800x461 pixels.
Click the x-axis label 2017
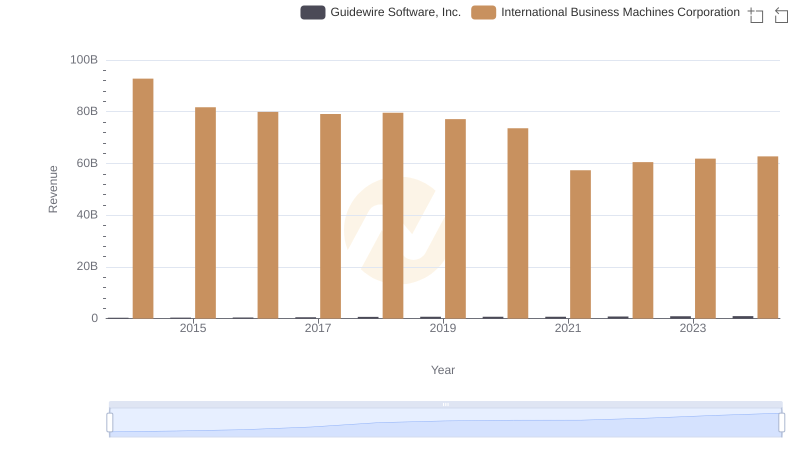pyautogui.click(x=318, y=328)
